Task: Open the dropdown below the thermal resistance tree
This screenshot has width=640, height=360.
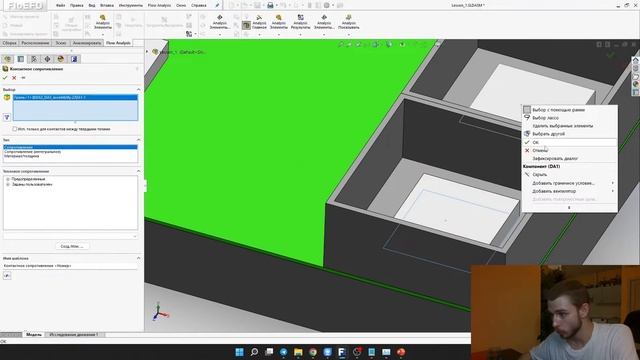Action: click(x=135, y=236)
